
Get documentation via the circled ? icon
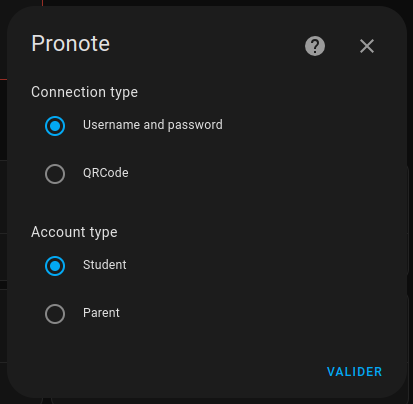(315, 46)
